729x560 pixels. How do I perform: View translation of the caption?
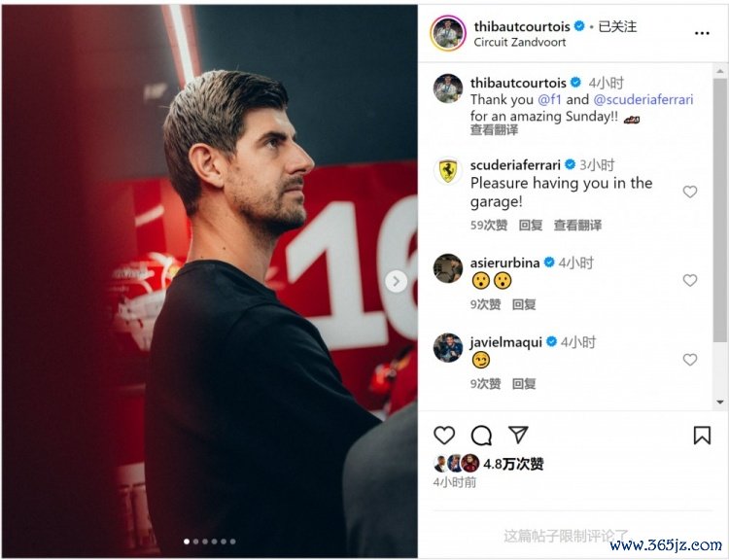[x=494, y=129]
